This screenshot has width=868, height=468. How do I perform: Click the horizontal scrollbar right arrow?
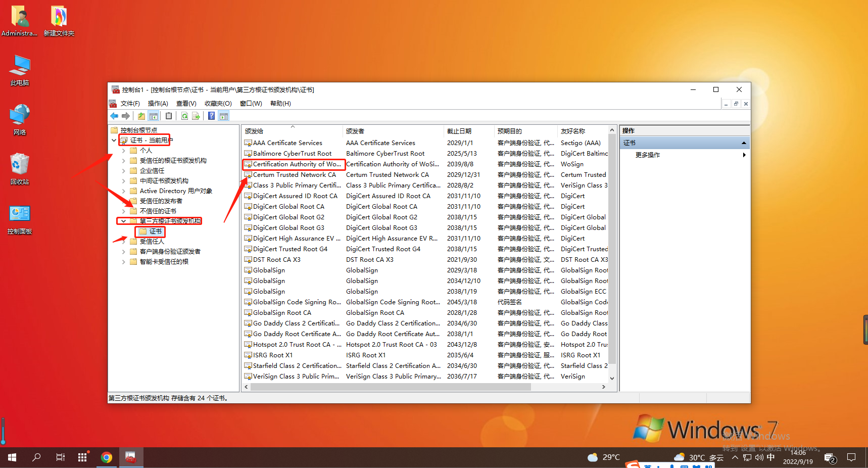(603, 387)
